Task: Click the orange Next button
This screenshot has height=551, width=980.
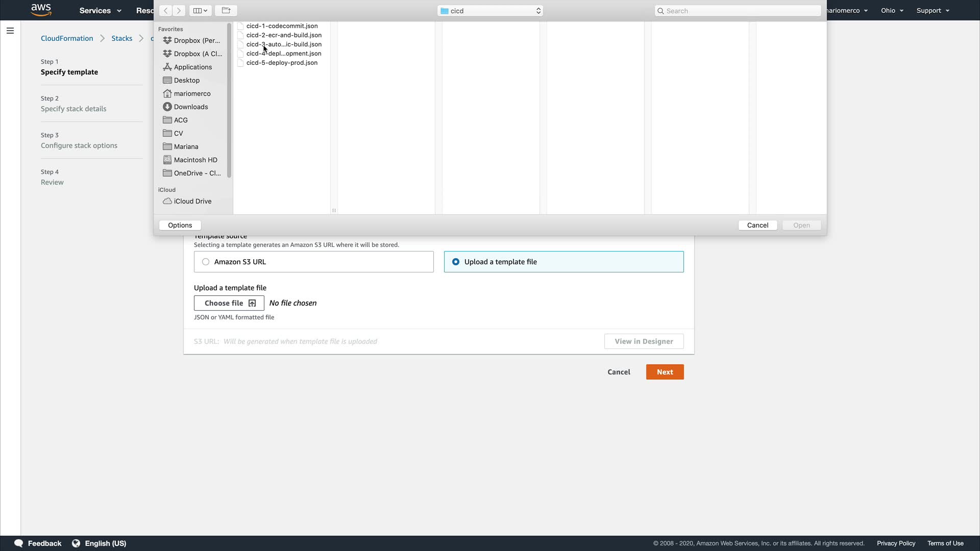Action: (x=665, y=372)
